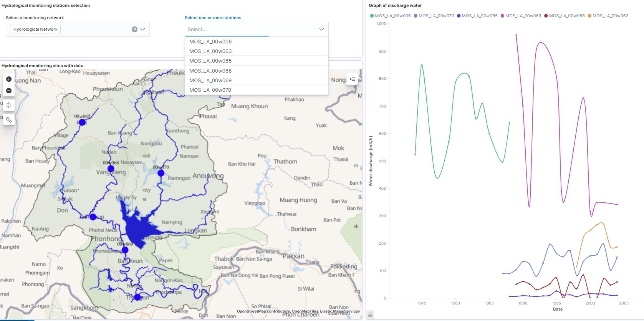Open the OpenStreetMap contributors link

coord(263,311)
